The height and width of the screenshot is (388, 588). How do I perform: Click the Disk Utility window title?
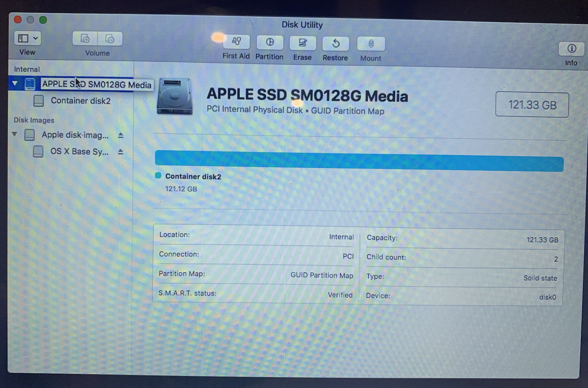click(302, 25)
